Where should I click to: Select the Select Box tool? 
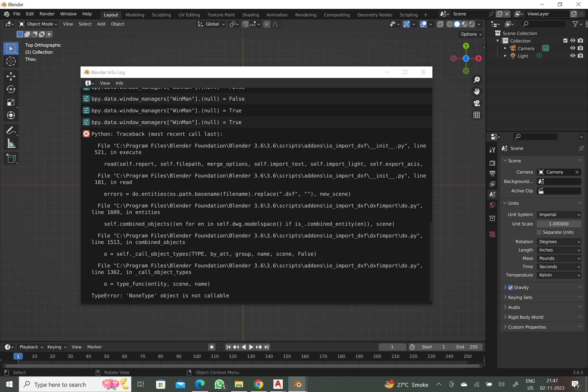click(x=11, y=48)
